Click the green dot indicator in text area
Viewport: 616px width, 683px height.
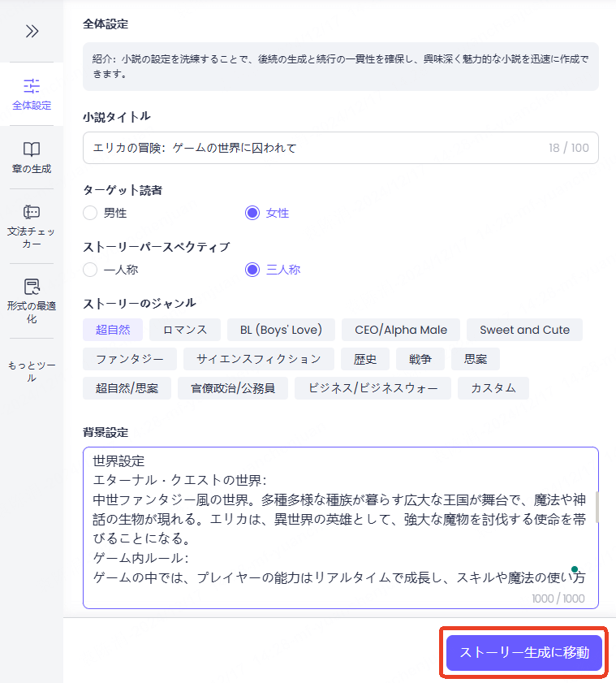[x=575, y=568]
